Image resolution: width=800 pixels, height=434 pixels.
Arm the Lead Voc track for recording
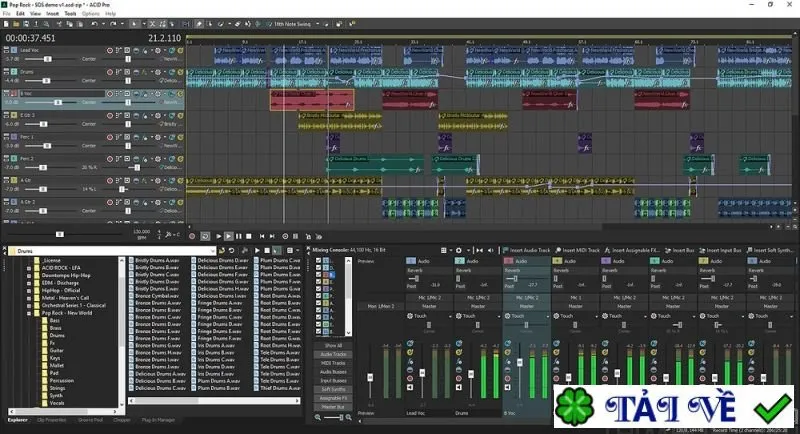110,50
